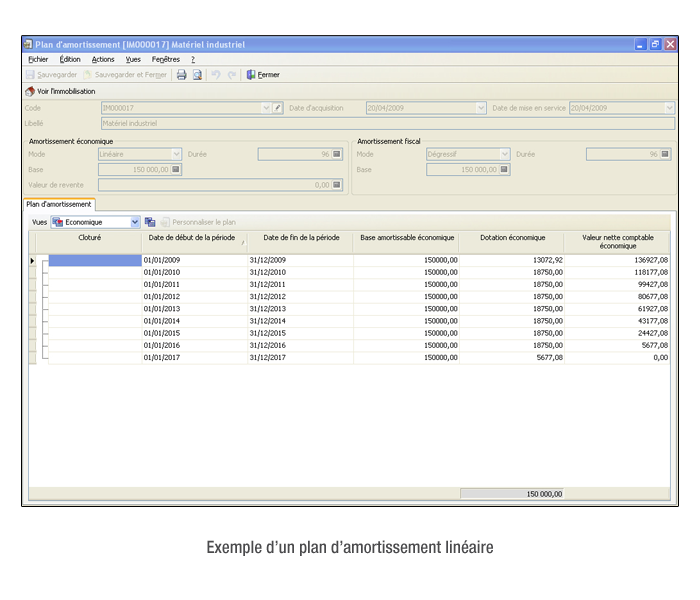The height and width of the screenshot is (600, 700).
Task: Open calculator for economic Durée field
Action: [x=337, y=154]
